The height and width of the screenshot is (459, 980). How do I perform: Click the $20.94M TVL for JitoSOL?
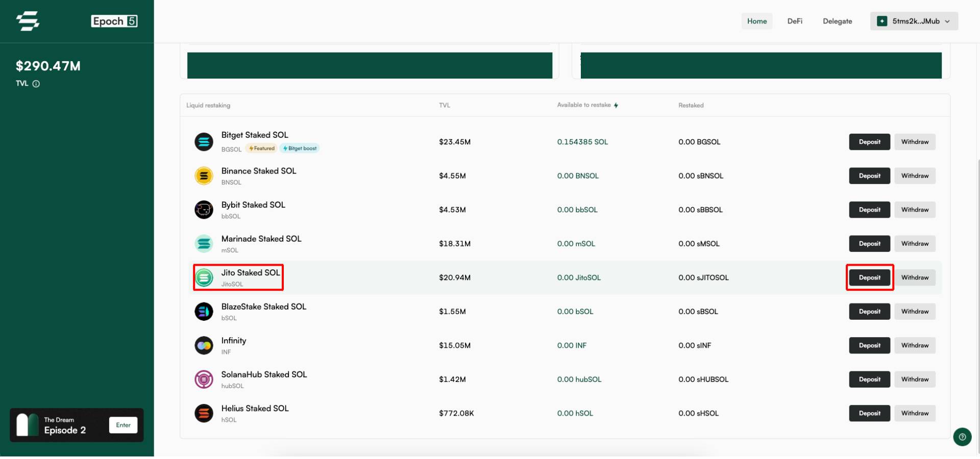(455, 277)
